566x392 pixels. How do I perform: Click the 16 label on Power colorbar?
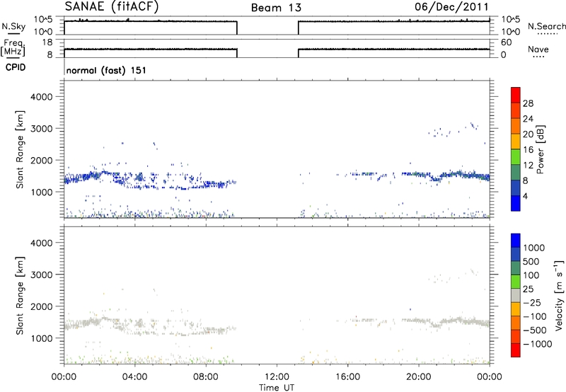coord(528,150)
